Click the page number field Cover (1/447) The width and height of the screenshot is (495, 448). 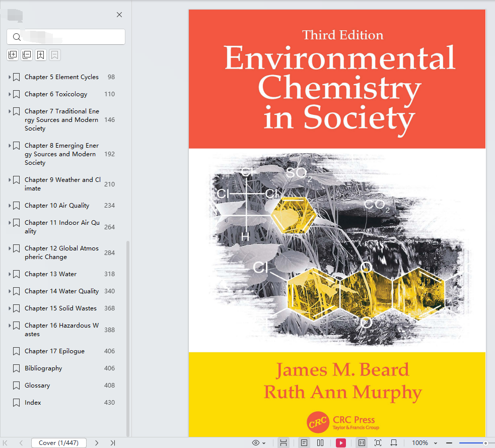[59, 443]
